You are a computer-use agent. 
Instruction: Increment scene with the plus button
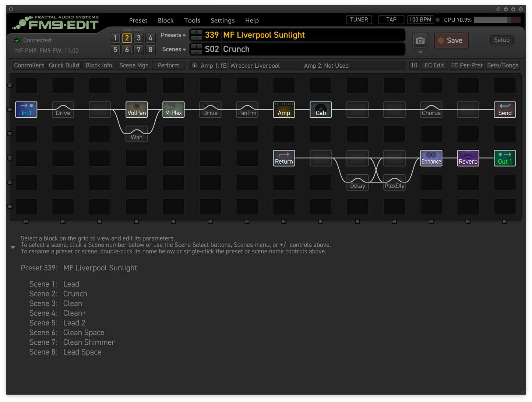(196, 46)
